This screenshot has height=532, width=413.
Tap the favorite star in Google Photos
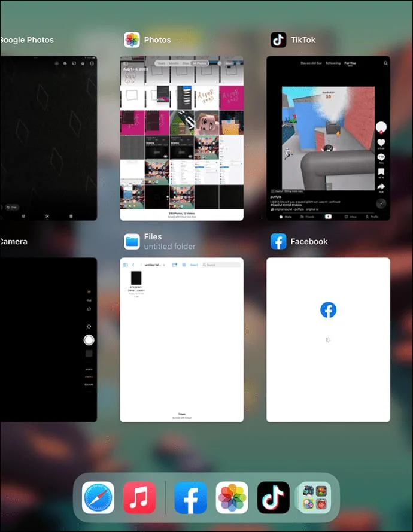click(x=83, y=63)
